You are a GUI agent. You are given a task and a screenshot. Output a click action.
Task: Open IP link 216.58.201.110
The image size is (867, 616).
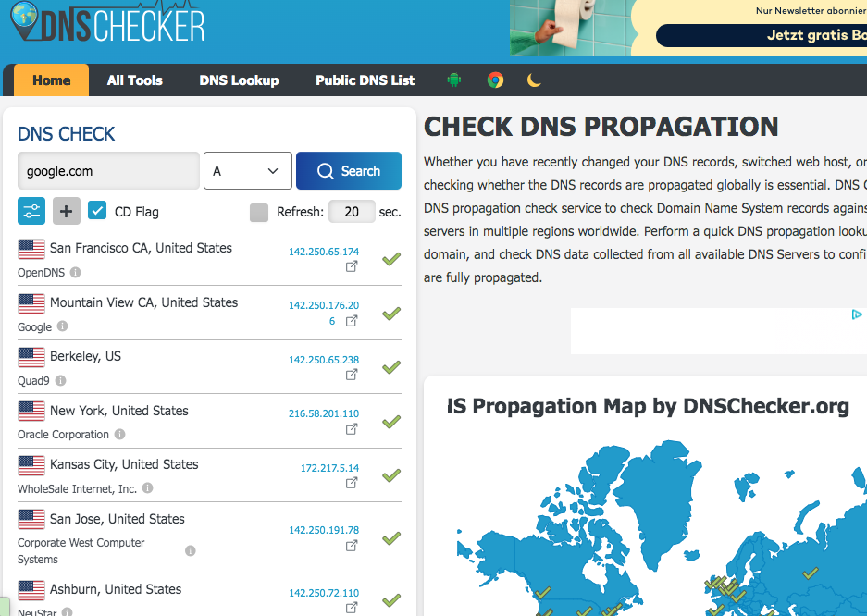click(x=324, y=413)
